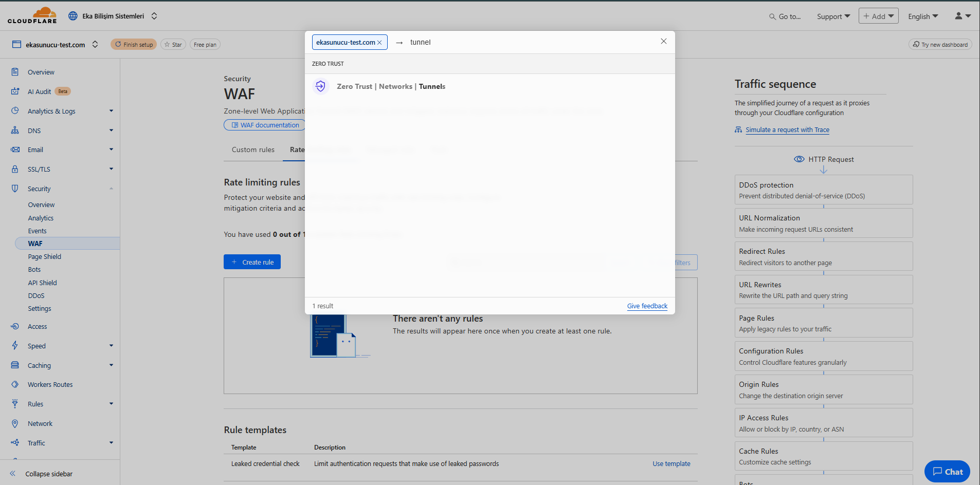Click the Cloudflare logo

32,15
